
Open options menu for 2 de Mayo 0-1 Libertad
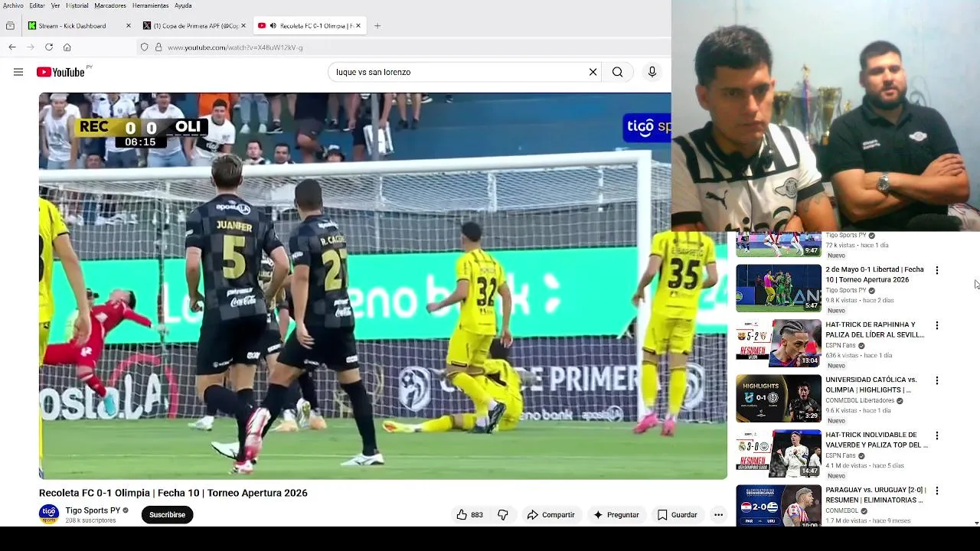point(936,270)
